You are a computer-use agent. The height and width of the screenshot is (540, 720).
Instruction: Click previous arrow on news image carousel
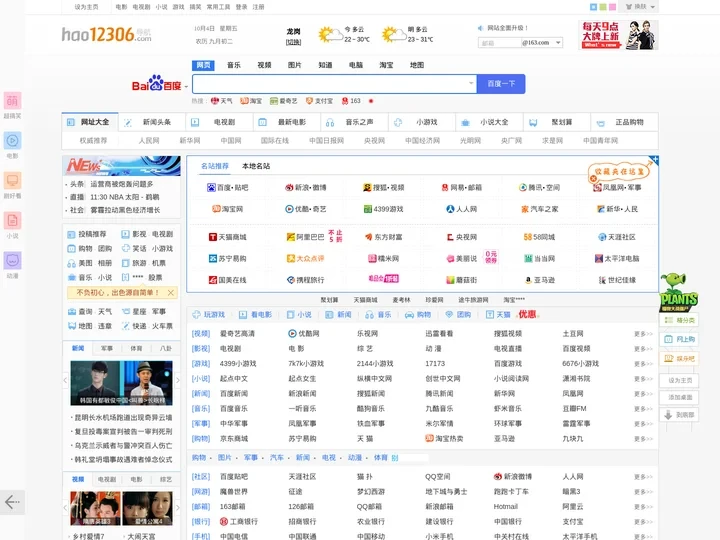tap(65, 380)
